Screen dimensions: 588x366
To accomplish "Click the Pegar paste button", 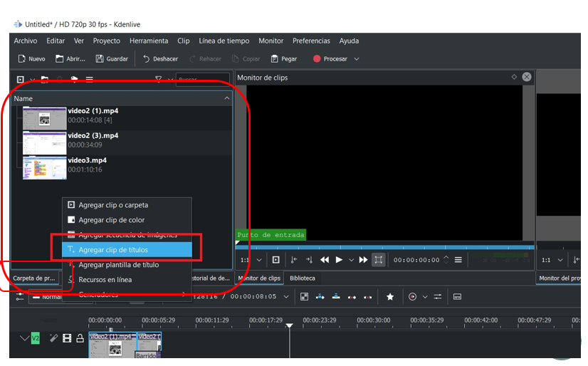I will pos(284,59).
